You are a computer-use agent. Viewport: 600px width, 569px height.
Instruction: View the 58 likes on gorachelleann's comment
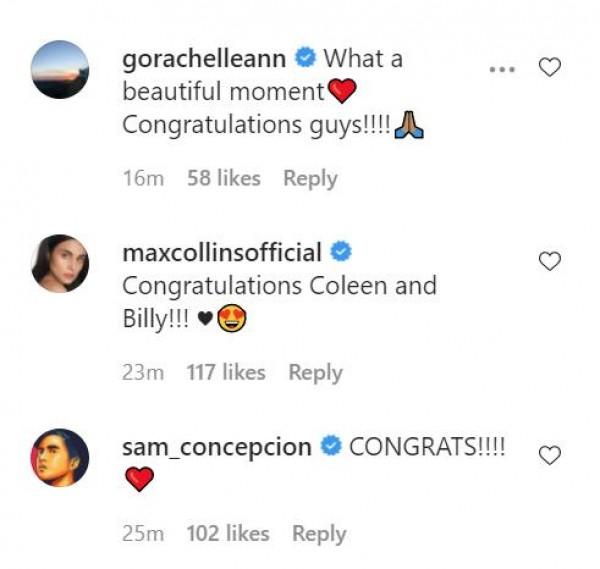(x=223, y=178)
